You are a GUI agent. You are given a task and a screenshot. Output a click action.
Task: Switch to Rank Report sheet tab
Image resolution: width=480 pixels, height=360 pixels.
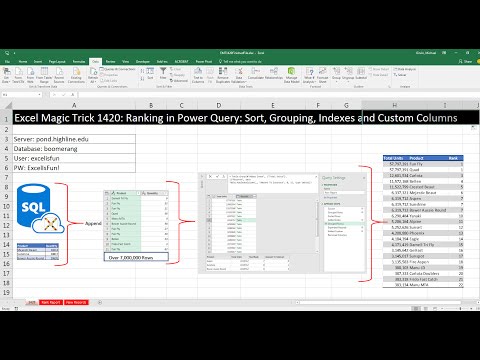tap(51, 302)
